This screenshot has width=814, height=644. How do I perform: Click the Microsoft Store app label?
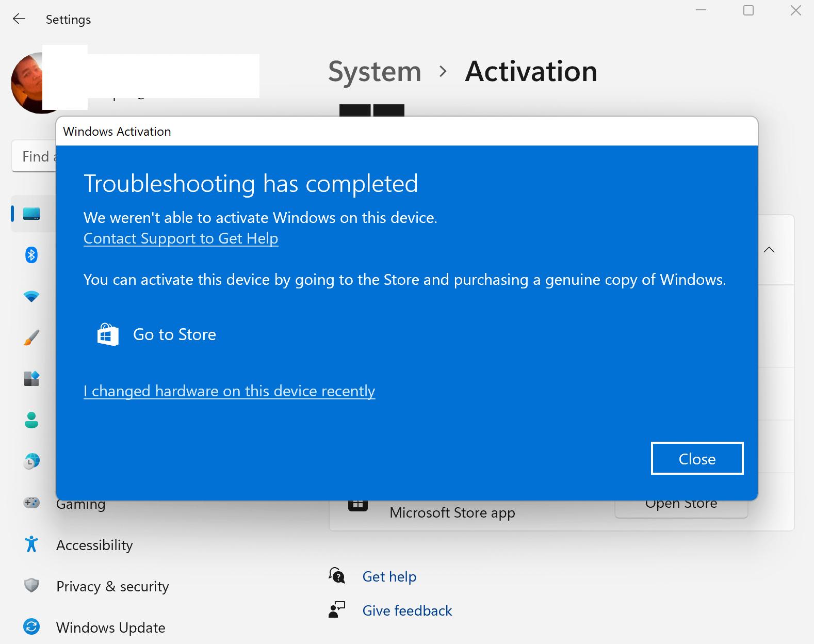(452, 512)
